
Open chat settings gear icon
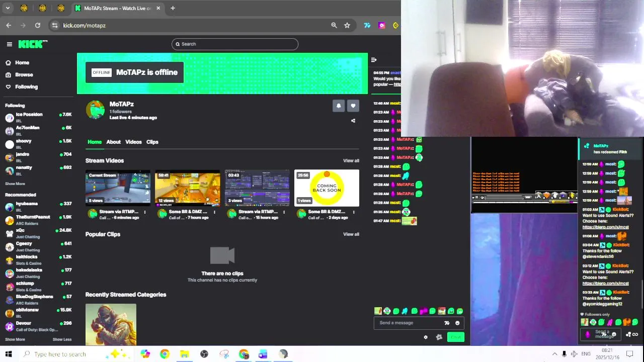coord(426,337)
